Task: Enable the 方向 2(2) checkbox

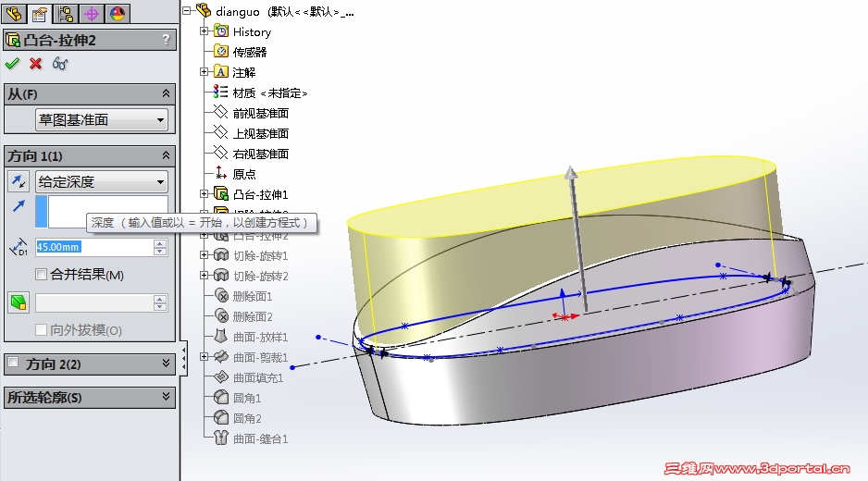Action: point(13,363)
